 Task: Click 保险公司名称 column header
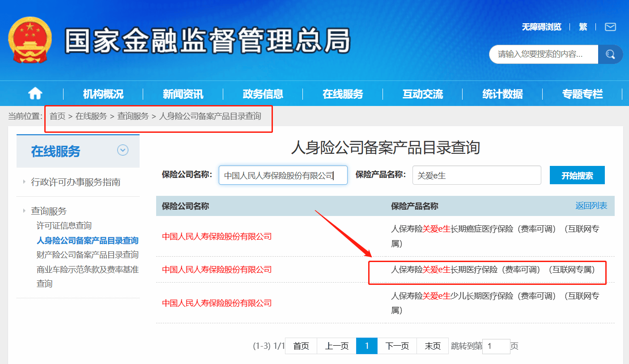[x=185, y=206]
